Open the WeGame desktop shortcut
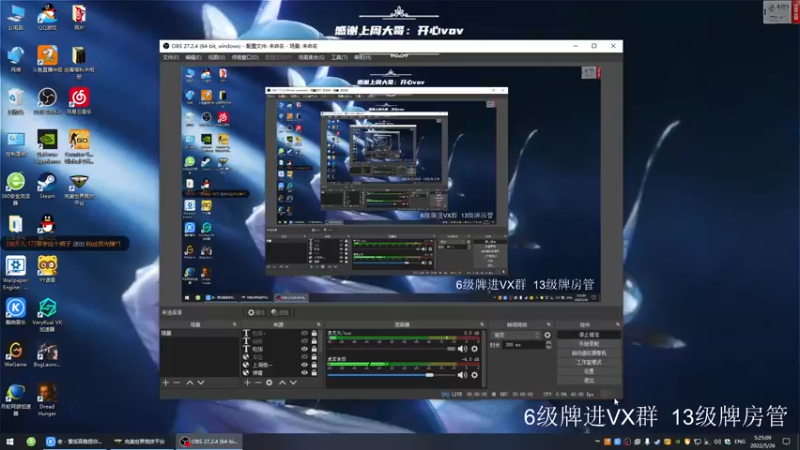Viewport: 800px width, 450px height. pyautogui.click(x=15, y=354)
